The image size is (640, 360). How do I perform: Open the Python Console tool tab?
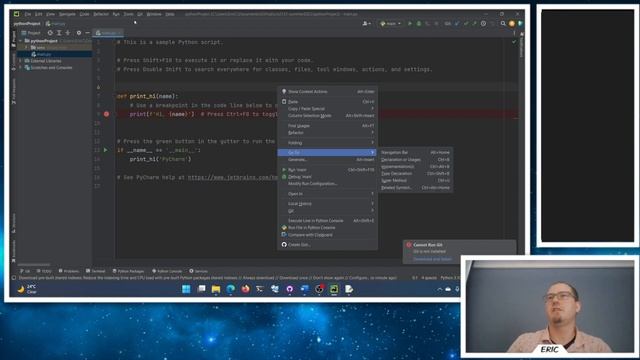[x=167, y=271]
